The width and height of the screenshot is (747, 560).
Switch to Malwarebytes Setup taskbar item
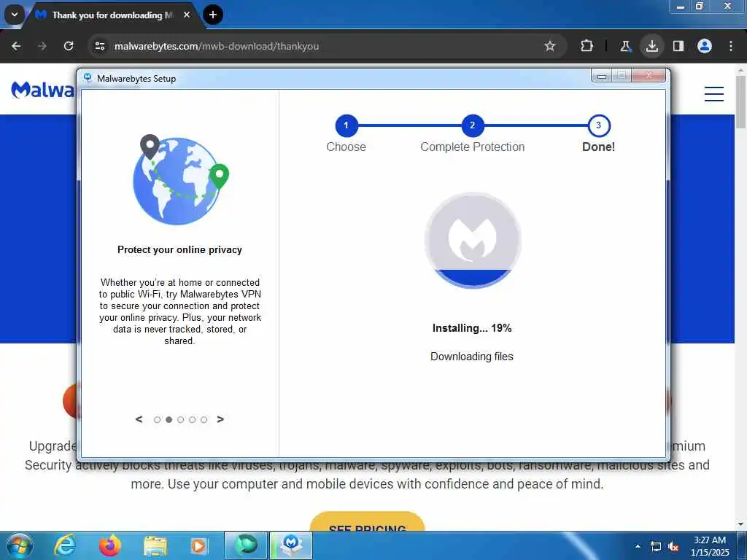point(291,545)
